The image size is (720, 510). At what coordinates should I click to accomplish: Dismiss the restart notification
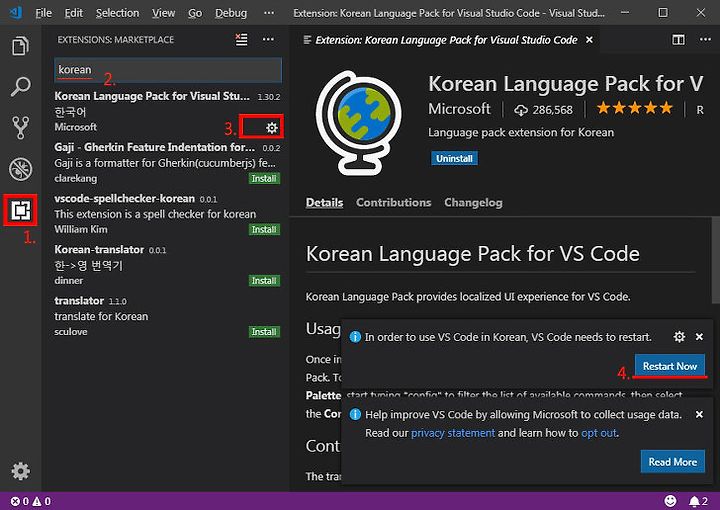coord(699,337)
